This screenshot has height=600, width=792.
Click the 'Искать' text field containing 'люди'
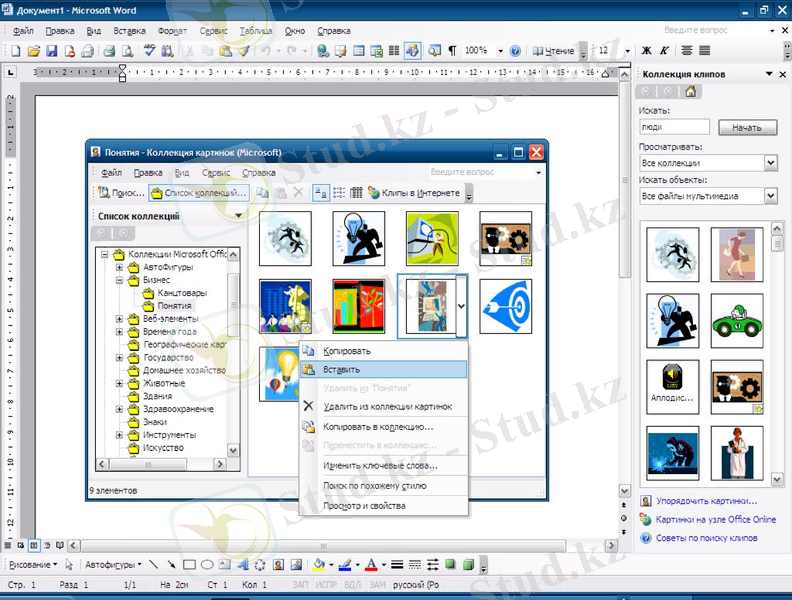[673, 127]
